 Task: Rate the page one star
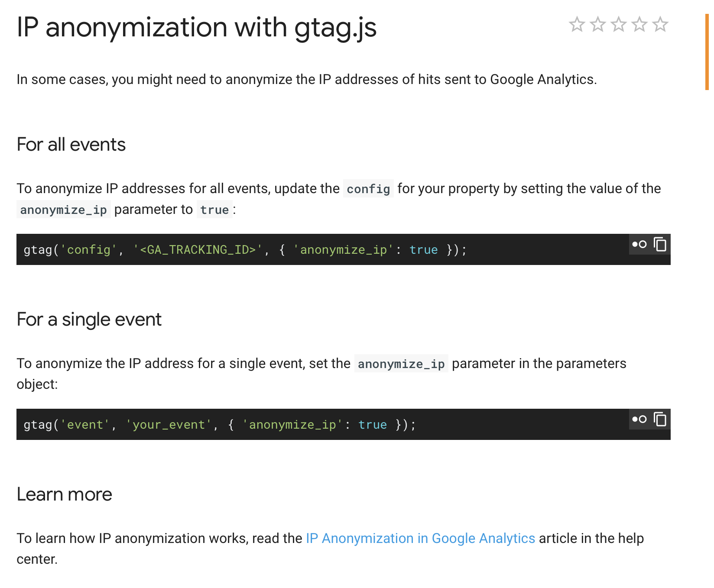tap(577, 24)
